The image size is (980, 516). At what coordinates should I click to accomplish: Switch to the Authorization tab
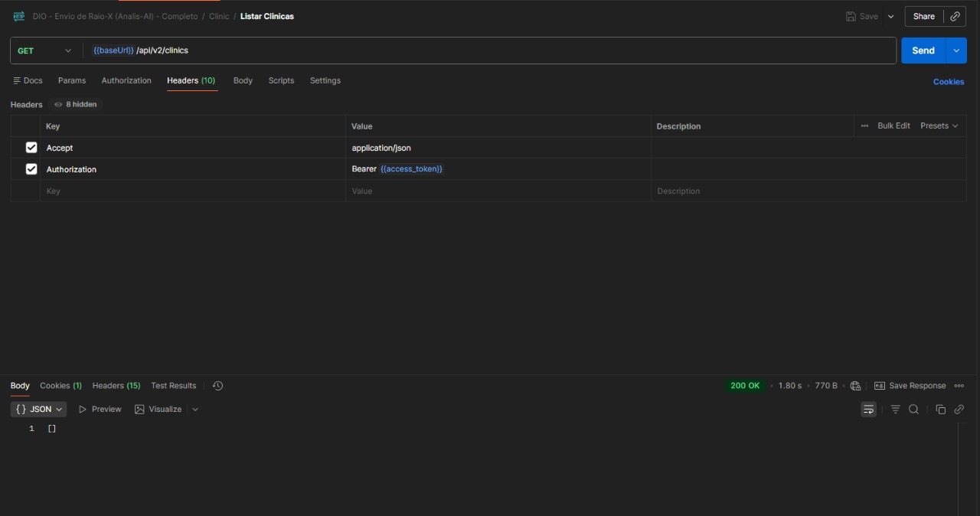126,80
